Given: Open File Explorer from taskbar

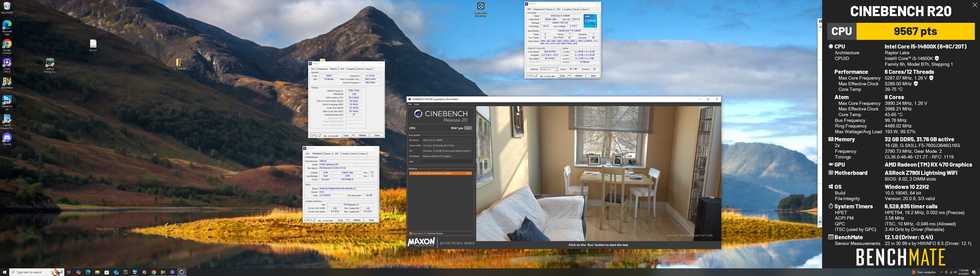Looking at the screenshot, I should coord(97,272).
